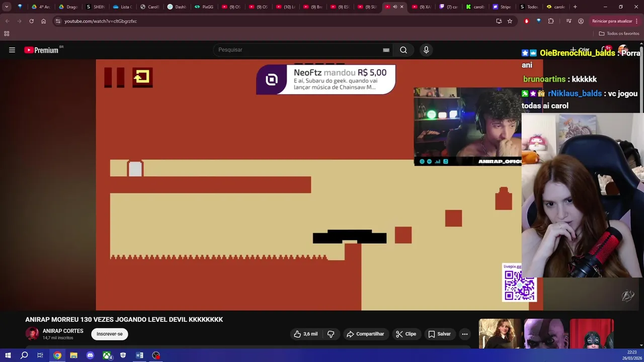Install app icon in address bar
The height and width of the screenshot is (362, 644).
[x=499, y=21]
